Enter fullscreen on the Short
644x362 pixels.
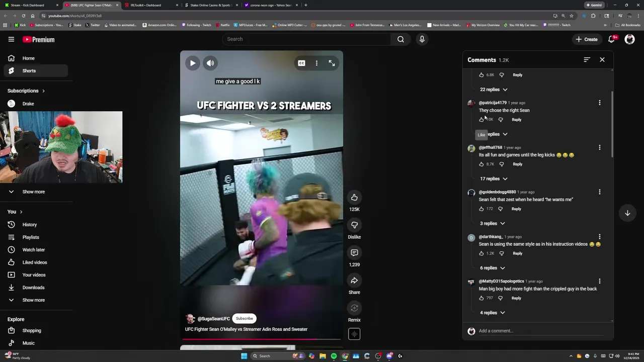point(332,63)
